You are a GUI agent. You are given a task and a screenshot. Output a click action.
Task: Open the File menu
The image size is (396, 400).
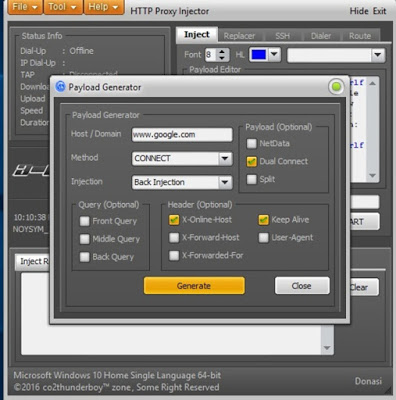coord(25,7)
